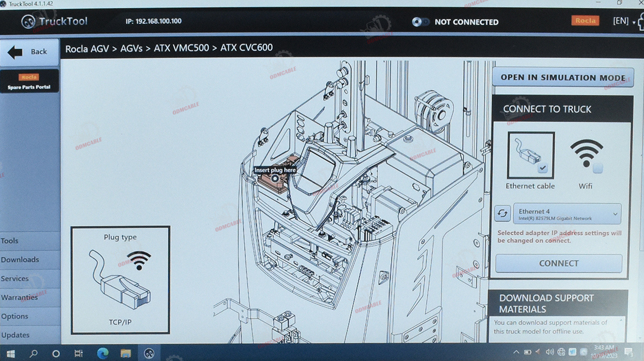The height and width of the screenshot is (361, 644).
Task: Click the battery icon in system tray
Action: pos(528,352)
